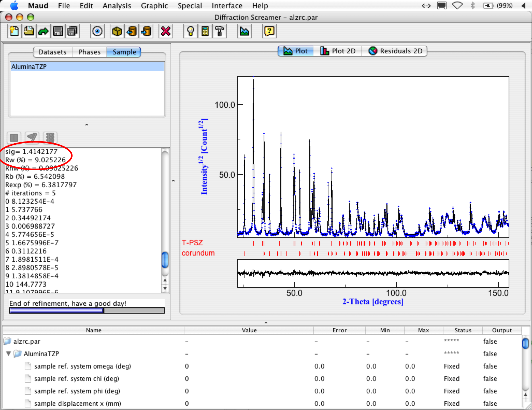
Task: Collapse the AluminaTZP tree node
Action: pos(9,354)
